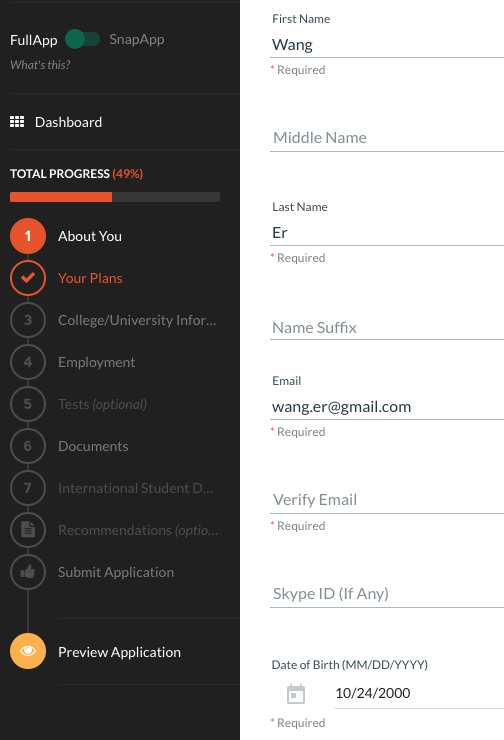Focus the Verify Email field
The image size is (504, 740).
[x=387, y=500]
